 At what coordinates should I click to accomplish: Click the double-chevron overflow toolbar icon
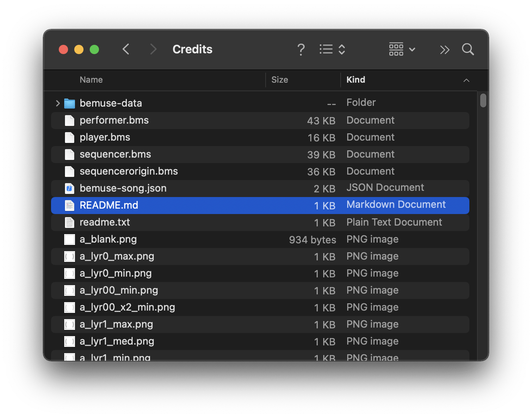(445, 50)
